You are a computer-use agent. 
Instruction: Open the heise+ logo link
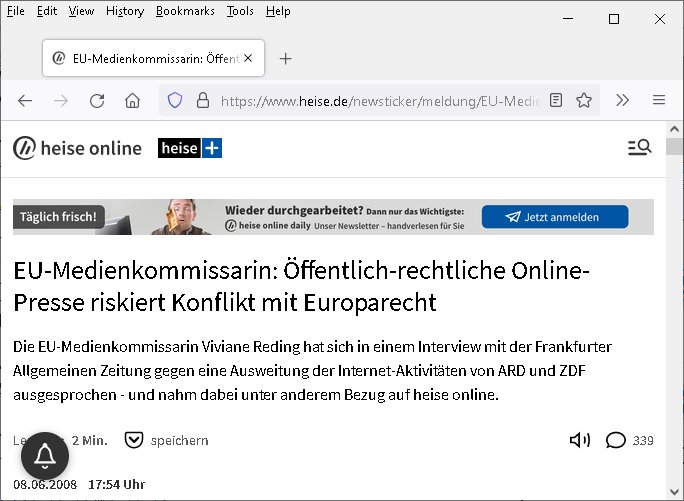190,148
